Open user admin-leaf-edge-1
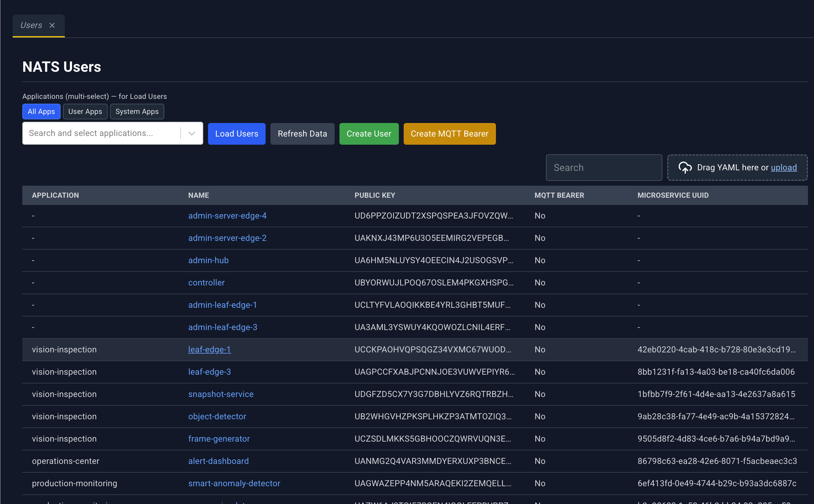The image size is (814, 504). click(223, 305)
